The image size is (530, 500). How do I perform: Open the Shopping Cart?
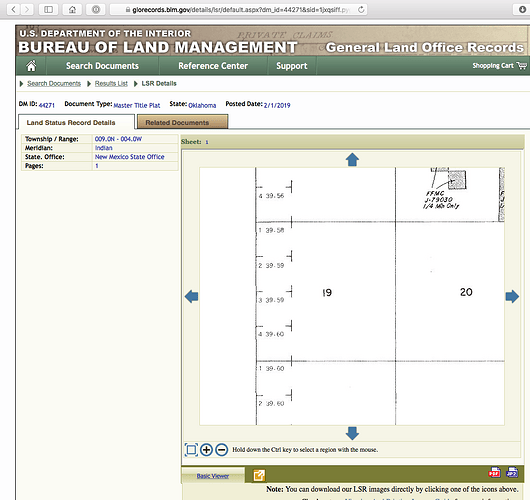click(499, 66)
